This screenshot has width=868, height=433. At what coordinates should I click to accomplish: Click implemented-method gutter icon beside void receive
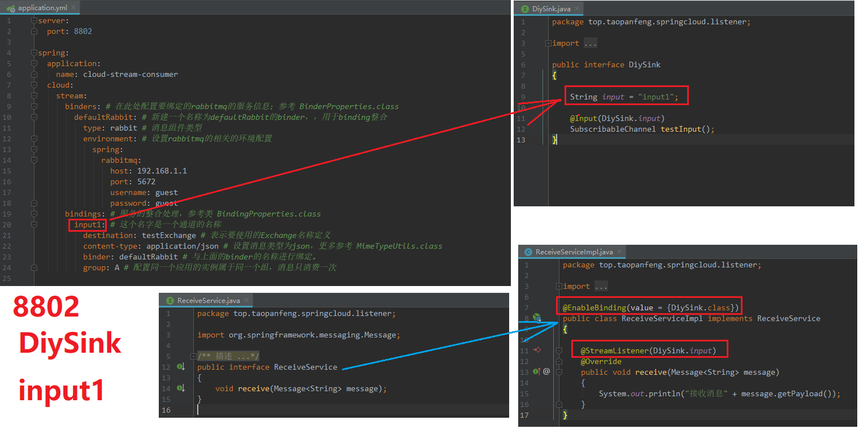(x=181, y=388)
